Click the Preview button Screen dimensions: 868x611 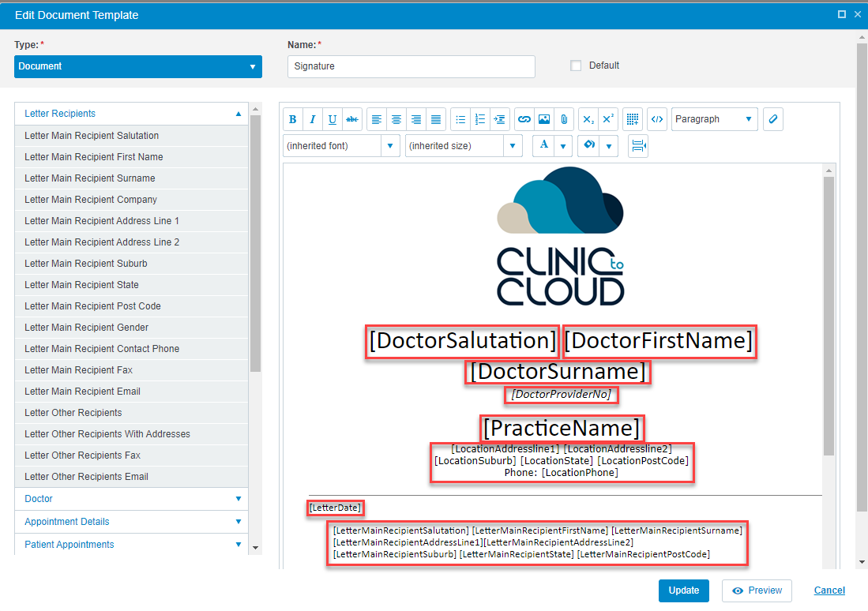click(757, 590)
